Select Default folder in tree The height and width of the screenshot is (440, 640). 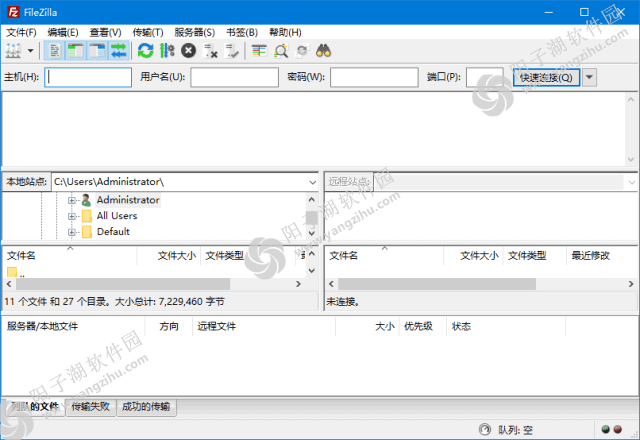[x=113, y=232]
